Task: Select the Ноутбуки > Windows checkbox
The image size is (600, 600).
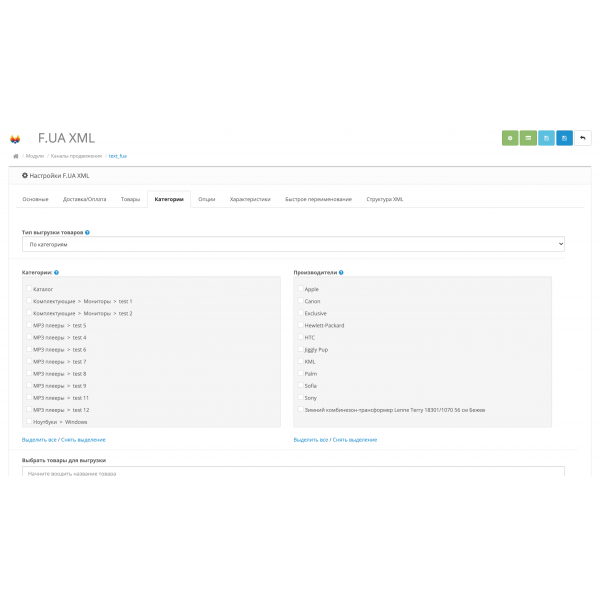Action: pos(29,421)
